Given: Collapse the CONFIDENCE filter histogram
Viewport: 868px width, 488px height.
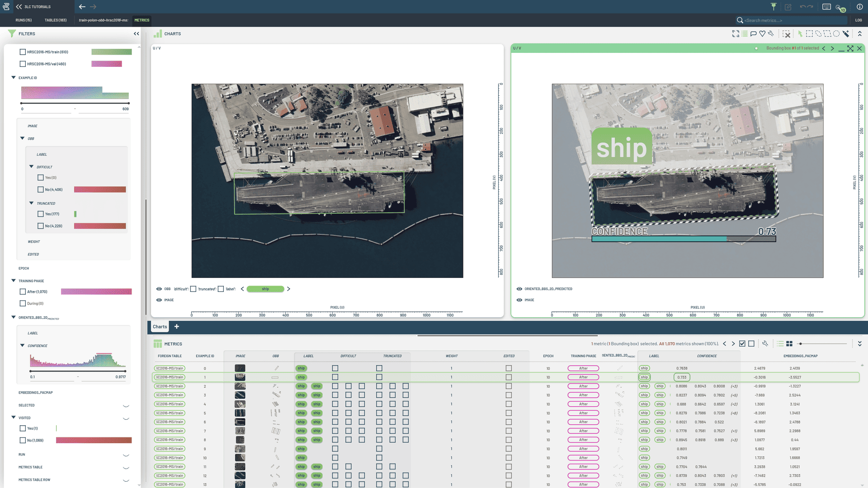Looking at the screenshot, I should 22,346.
